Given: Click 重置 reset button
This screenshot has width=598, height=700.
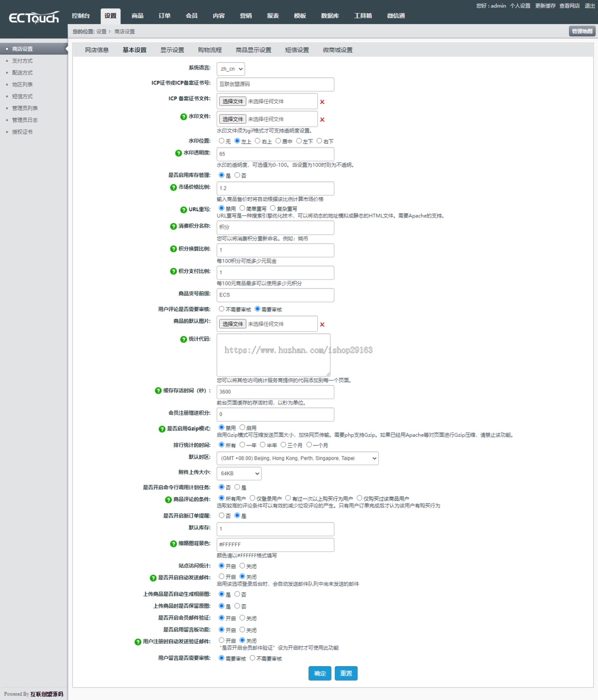Looking at the screenshot, I should (x=346, y=674).
